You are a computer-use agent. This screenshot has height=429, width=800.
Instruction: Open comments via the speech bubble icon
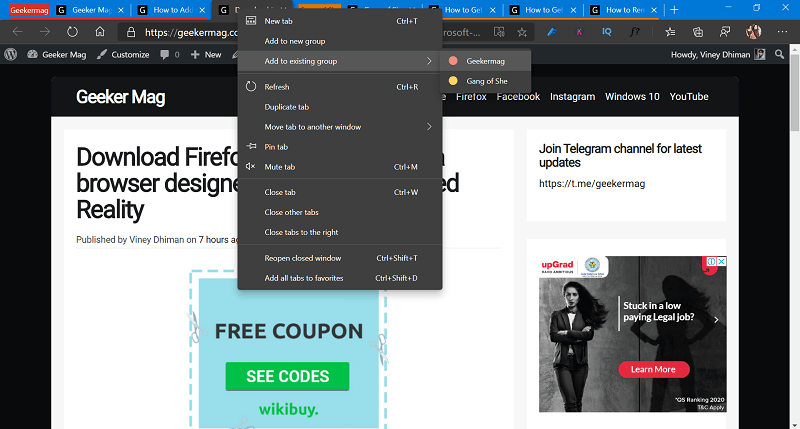pos(164,54)
